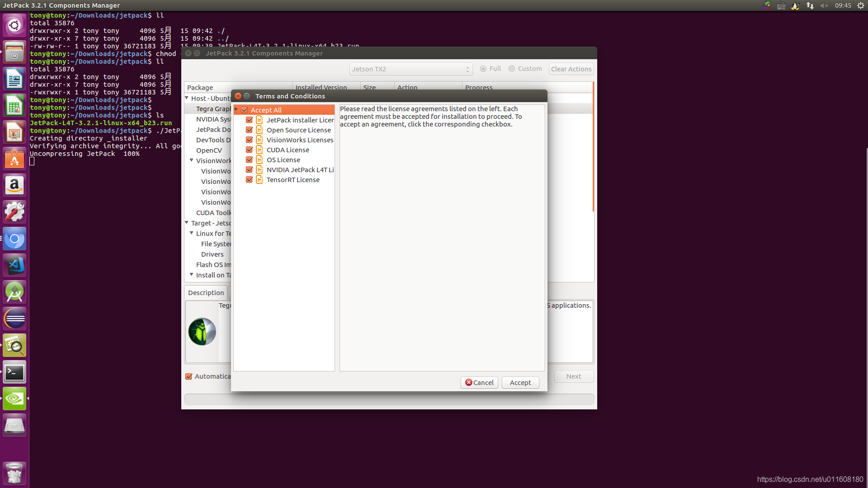This screenshot has width=868, height=488.
Task: Open Amazon launcher icon
Action: tap(14, 186)
